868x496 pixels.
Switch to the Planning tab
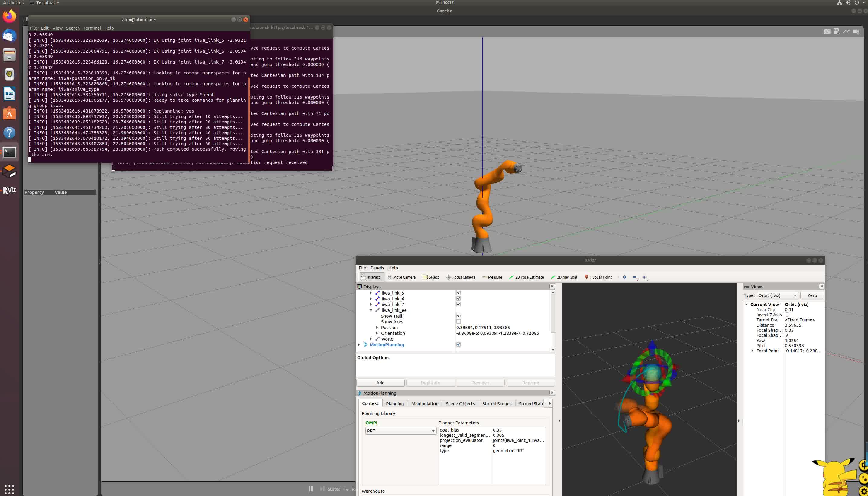click(x=394, y=403)
